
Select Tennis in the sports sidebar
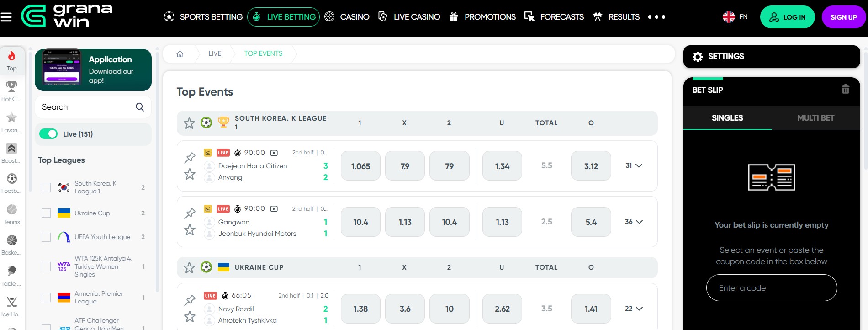[12, 214]
